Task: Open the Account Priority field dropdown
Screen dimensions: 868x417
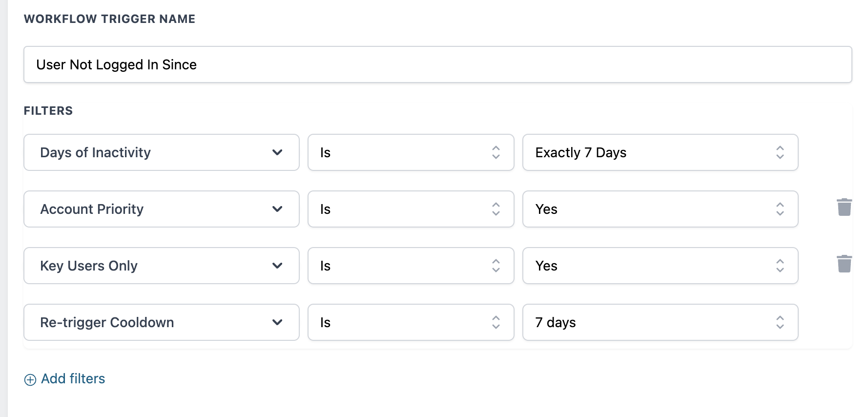Action: click(162, 209)
